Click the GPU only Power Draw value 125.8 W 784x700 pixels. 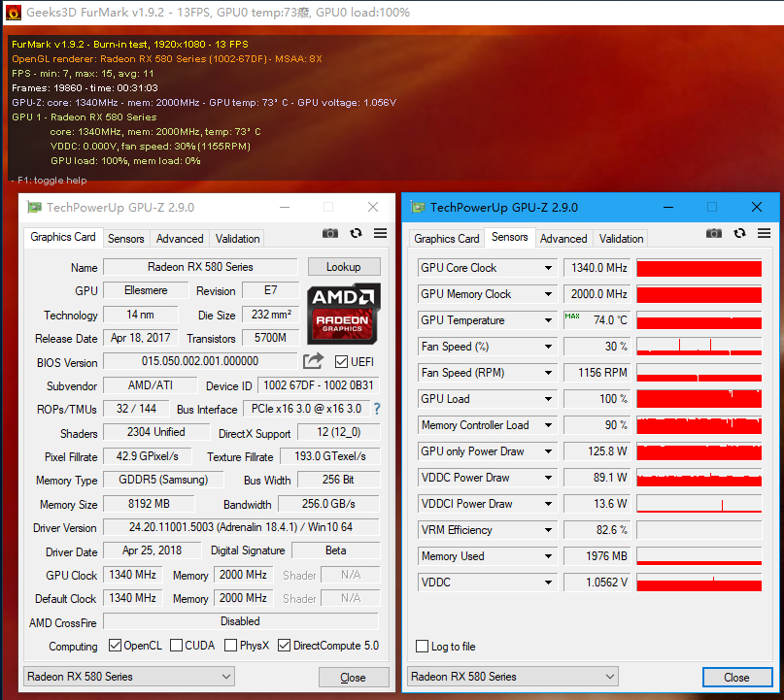(597, 451)
